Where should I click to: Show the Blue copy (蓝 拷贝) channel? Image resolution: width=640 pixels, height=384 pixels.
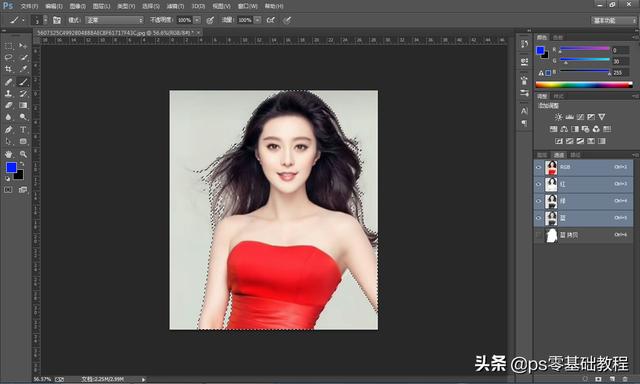[538, 235]
